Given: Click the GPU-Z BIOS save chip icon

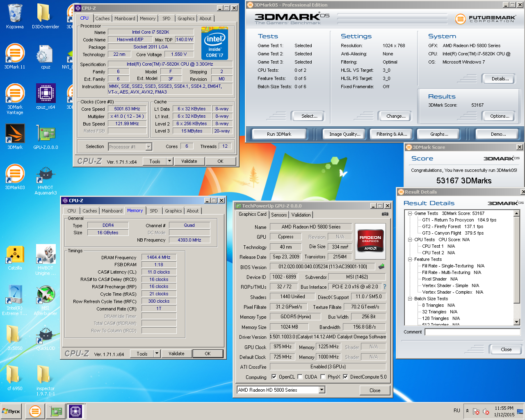Looking at the screenshot, I should (x=381, y=267).
